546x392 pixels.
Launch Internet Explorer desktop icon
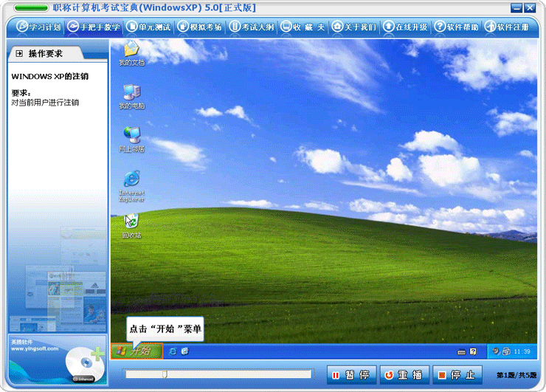[x=131, y=180]
